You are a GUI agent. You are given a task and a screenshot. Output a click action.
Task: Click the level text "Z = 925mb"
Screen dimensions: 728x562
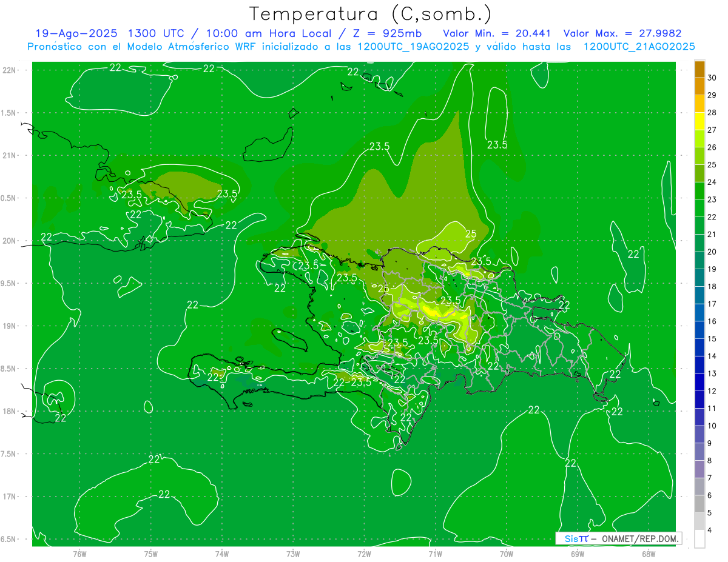[384, 33]
